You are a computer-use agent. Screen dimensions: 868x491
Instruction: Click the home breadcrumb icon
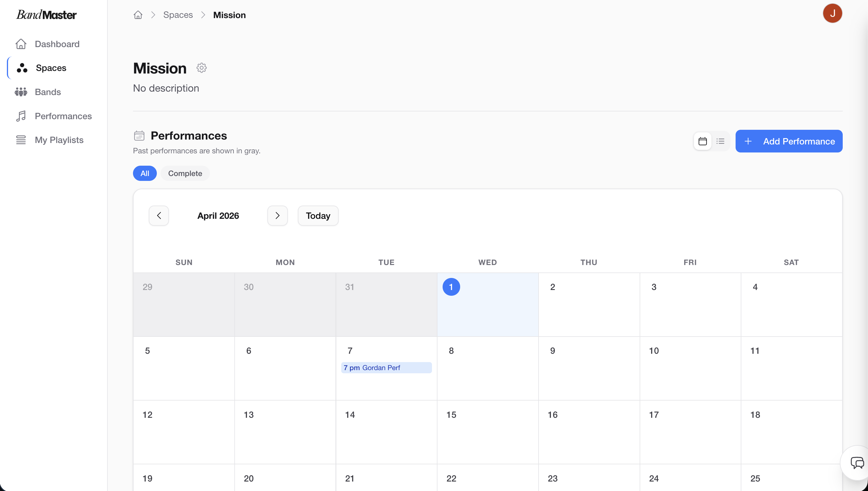coord(138,15)
